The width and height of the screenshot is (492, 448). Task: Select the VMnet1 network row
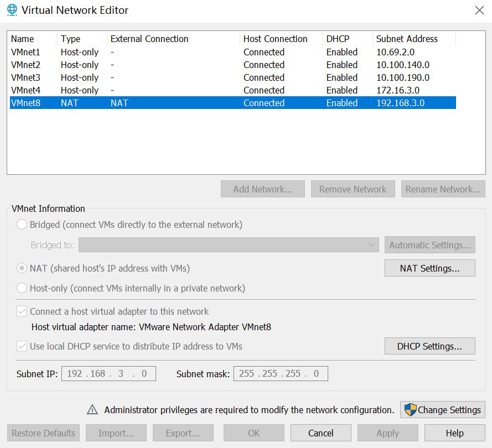pyautogui.click(x=233, y=52)
